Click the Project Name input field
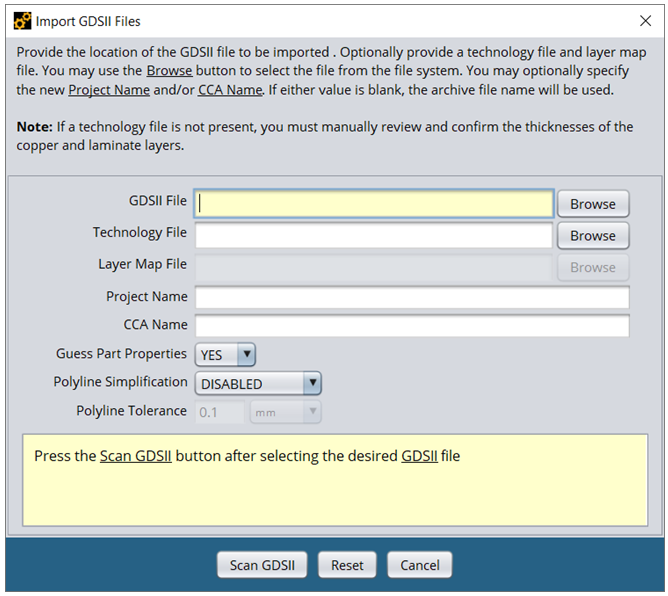This screenshot has width=668, height=596. pos(412,297)
